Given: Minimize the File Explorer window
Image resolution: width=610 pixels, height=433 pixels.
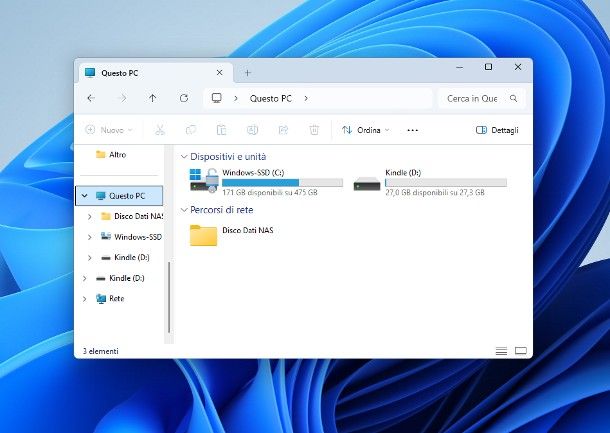Looking at the screenshot, I should click(459, 67).
